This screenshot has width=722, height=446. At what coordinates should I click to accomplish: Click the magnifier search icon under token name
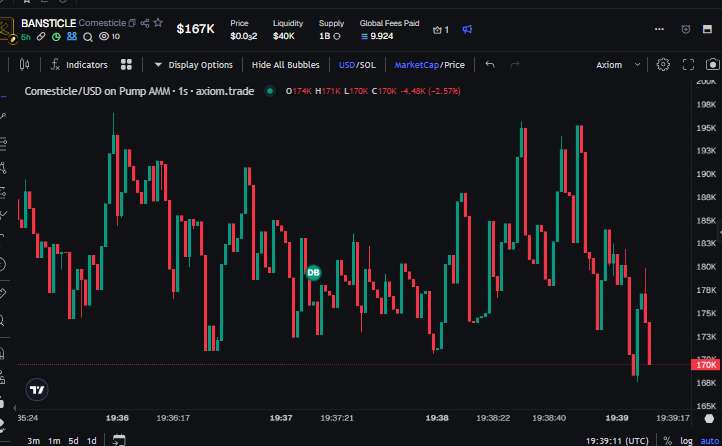tap(87, 37)
